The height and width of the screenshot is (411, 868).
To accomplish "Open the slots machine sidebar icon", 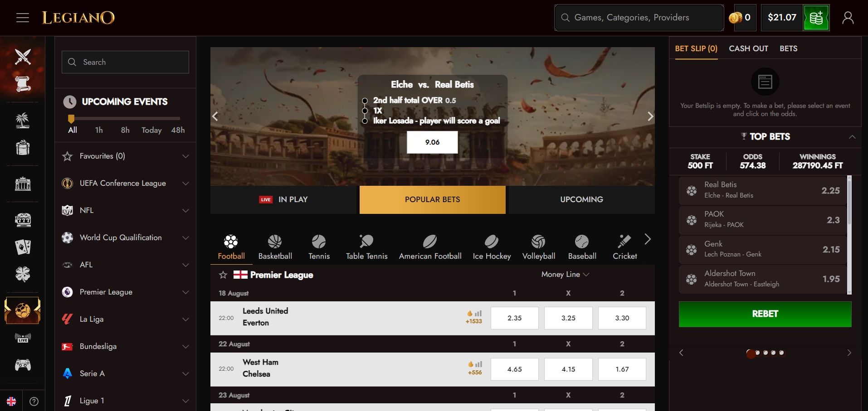I will [x=23, y=220].
